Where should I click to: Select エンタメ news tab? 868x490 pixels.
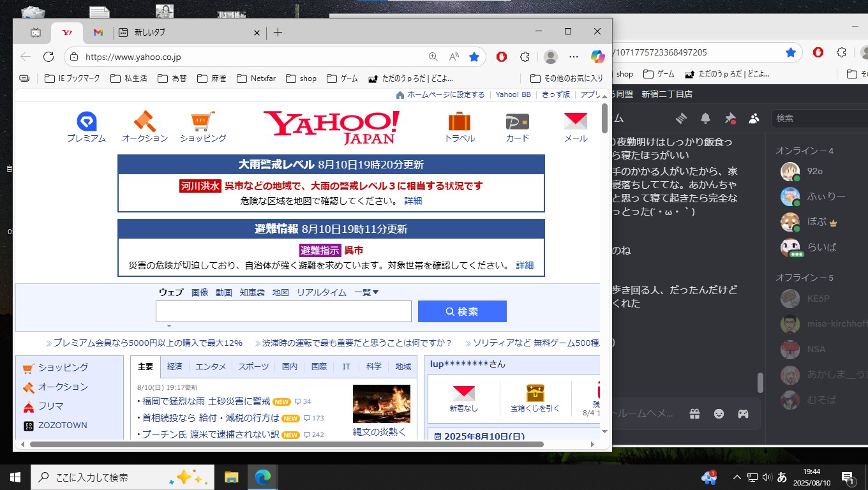[211, 366]
